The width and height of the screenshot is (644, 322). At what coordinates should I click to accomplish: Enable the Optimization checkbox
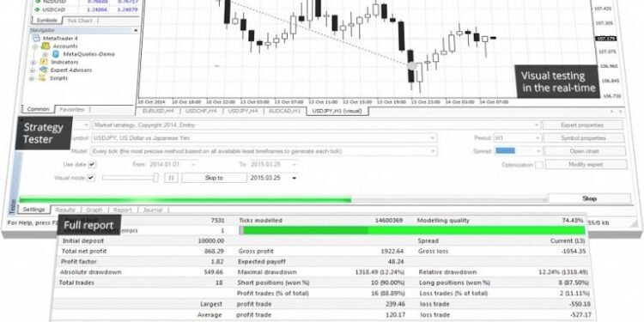pos(539,165)
